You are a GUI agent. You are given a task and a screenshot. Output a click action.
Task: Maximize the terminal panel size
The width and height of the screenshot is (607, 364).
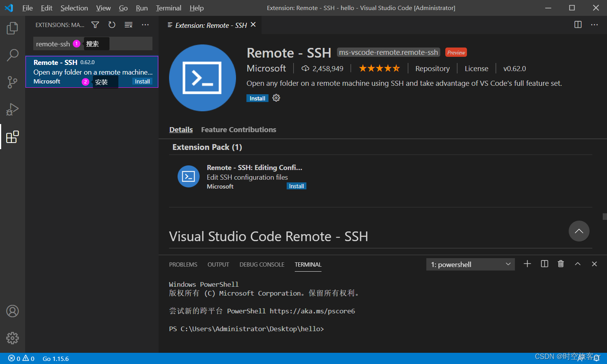tap(578, 264)
